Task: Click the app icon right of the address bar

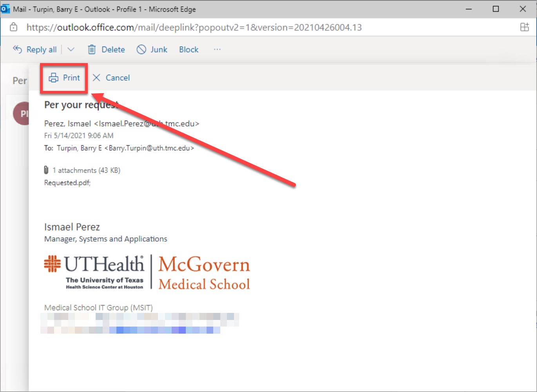Action: (x=524, y=27)
